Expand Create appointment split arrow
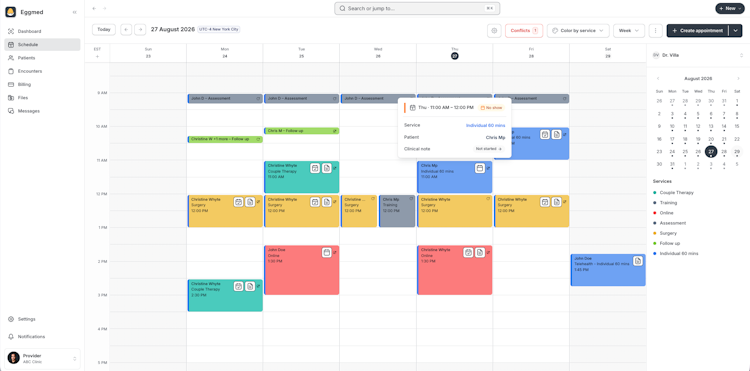This screenshot has height=371, width=750. (x=736, y=30)
